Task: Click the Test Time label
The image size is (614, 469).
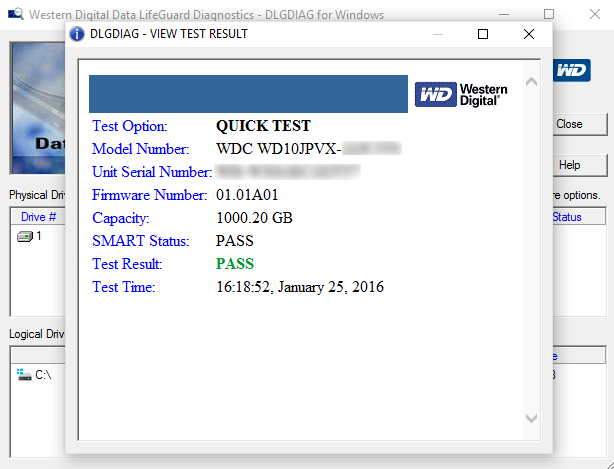Action: (x=124, y=287)
